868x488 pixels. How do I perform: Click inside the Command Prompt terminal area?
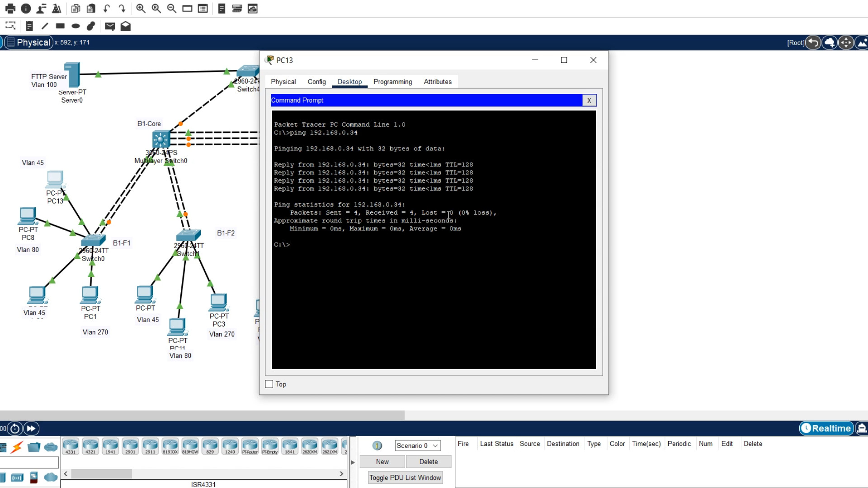tap(434, 239)
